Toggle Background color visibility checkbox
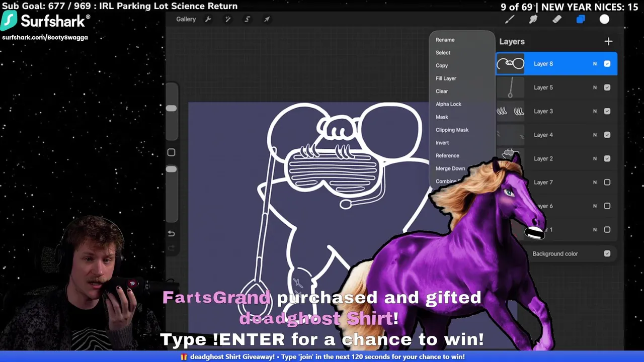The height and width of the screenshot is (362, 644). pyautogui.click(x=607, y=253)
